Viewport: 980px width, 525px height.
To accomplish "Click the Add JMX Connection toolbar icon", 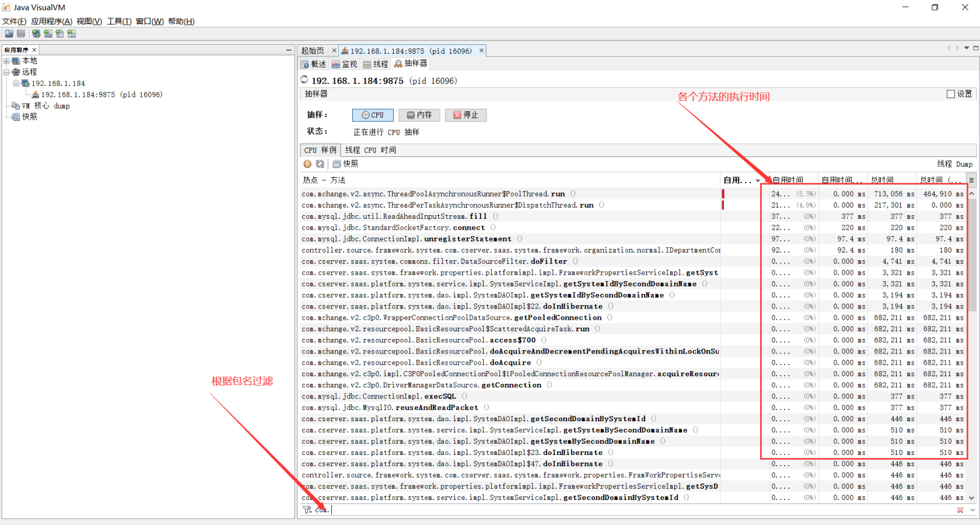I will point(48,34).
